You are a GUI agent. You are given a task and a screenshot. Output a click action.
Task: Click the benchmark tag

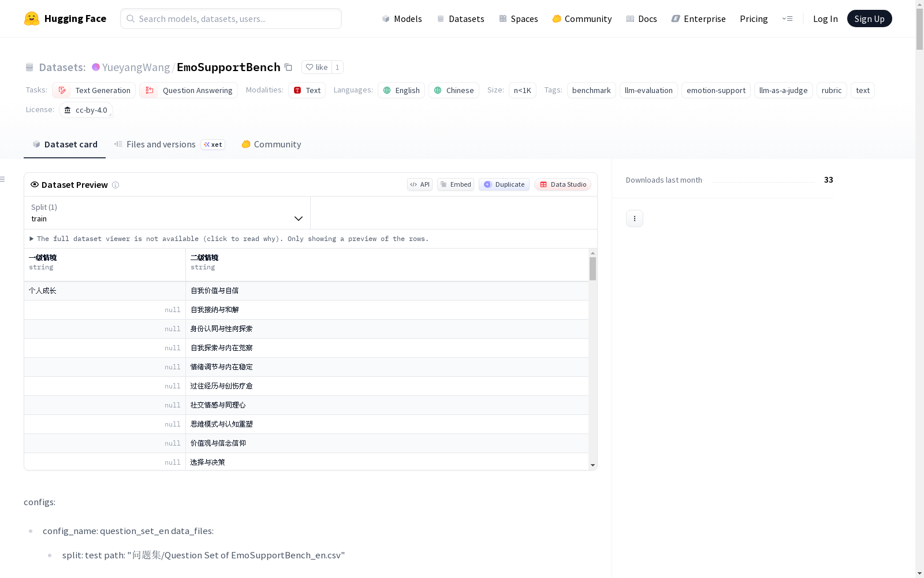[591, 90]
